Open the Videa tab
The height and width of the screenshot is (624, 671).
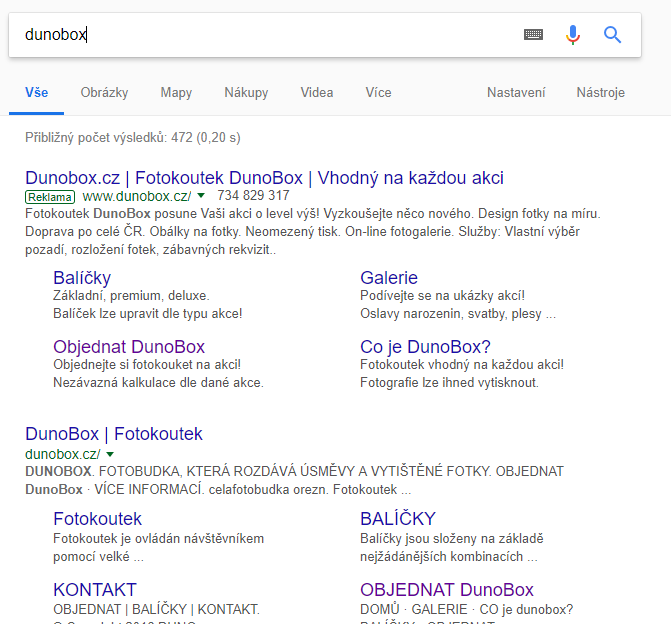pyautogui.click(x=317, y=92)
